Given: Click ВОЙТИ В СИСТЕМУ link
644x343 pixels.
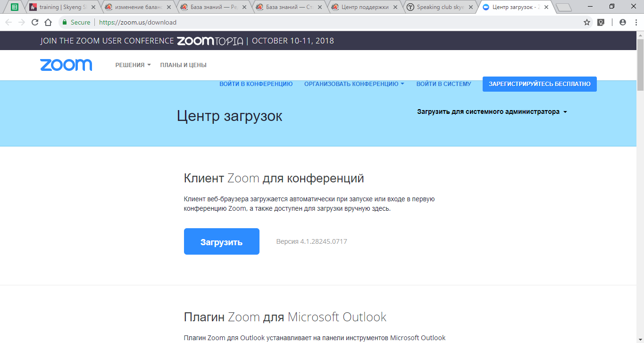Looking at the screenshot, I should pyautogui.click(x=443, y=84).
